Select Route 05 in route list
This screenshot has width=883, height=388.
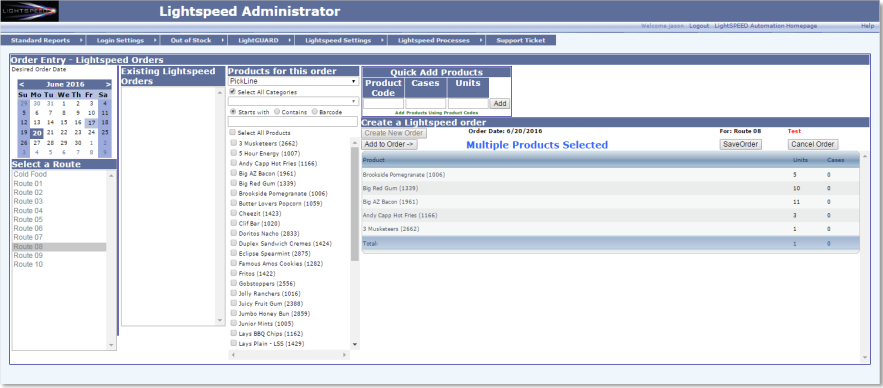(x=59, y=220)
